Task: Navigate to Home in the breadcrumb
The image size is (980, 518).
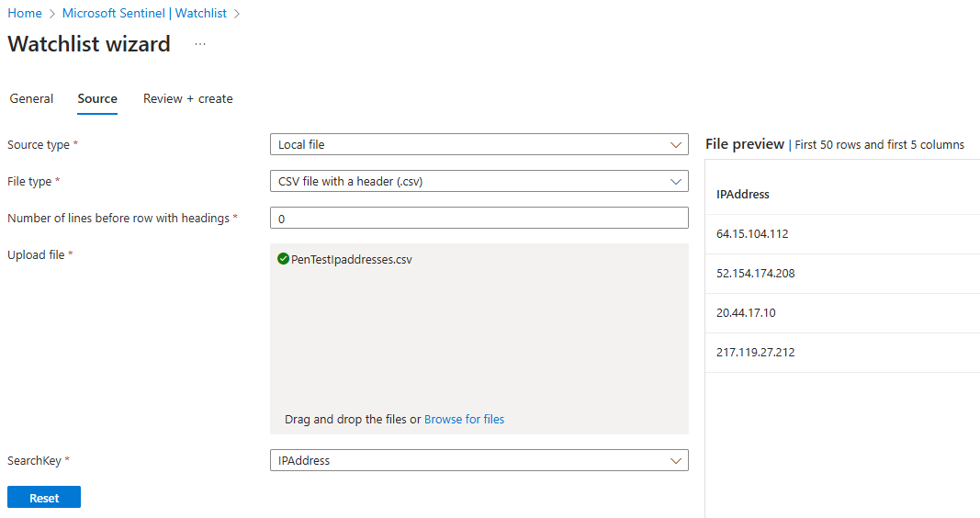Action: click(x=25, y=13)
